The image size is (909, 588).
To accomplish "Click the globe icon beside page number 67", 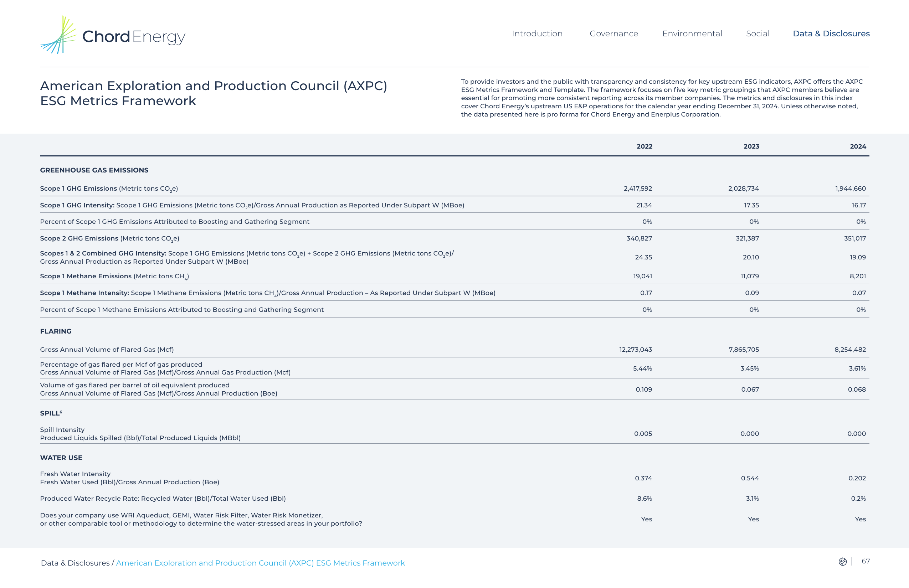I will click(843, 561).
